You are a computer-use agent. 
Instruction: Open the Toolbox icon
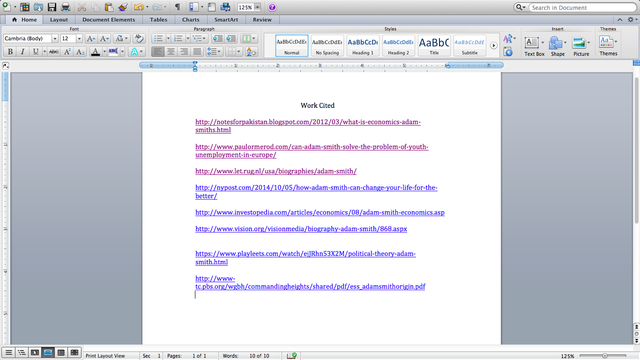pyautogui.click(x=212, y=7)
